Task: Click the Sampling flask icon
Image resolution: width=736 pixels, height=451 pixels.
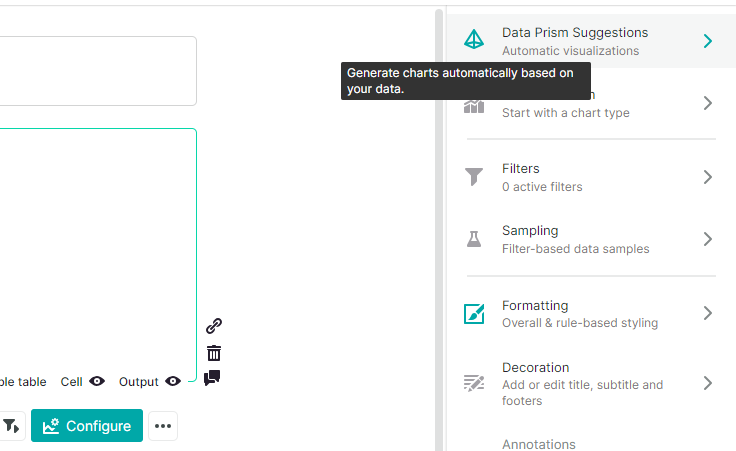Action: tap(474, 239)
